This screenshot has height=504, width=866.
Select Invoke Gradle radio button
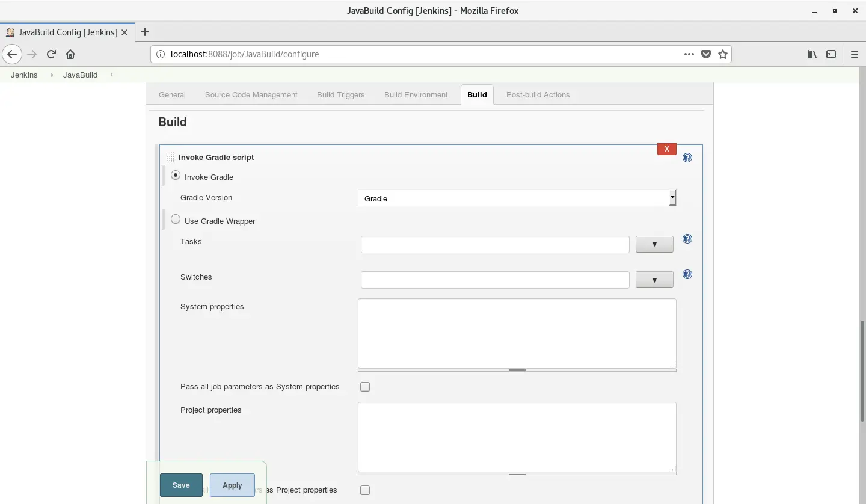[176, 176]
